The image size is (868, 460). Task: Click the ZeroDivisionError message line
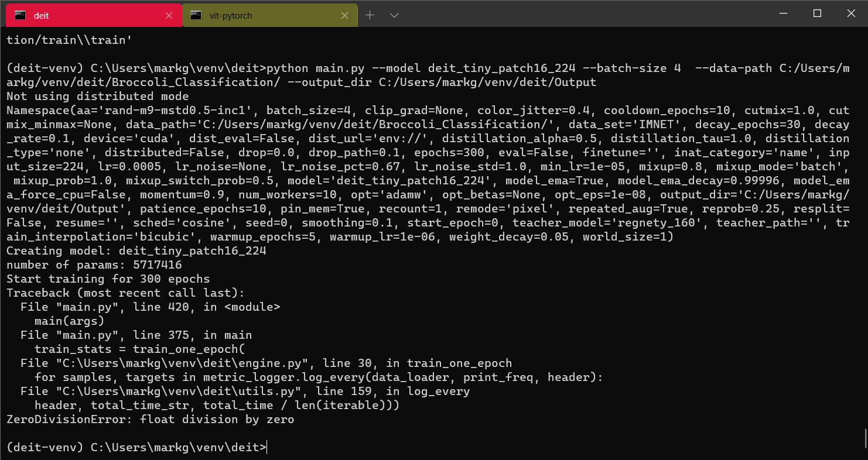point(151,420)
